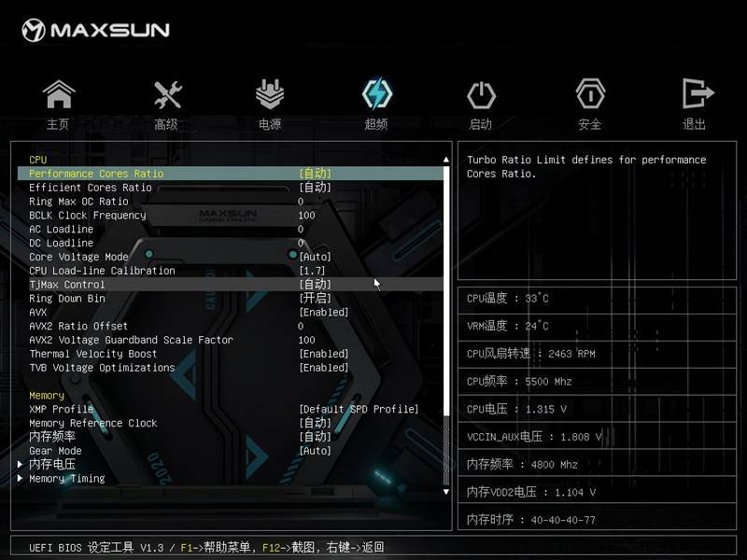Viewport: 747px width, 560px height.
Task: Select Performance Cores Ratio row
Action: (x=230, y=174)
